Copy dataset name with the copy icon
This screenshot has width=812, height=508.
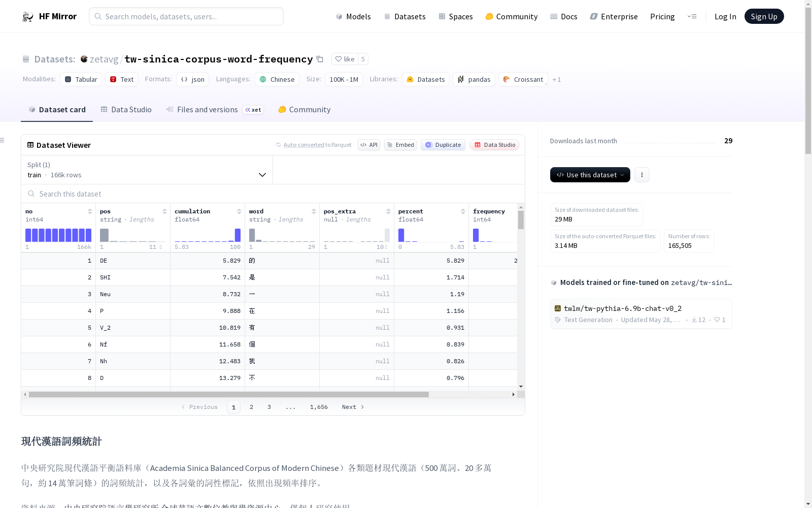(x=320, y=59)
